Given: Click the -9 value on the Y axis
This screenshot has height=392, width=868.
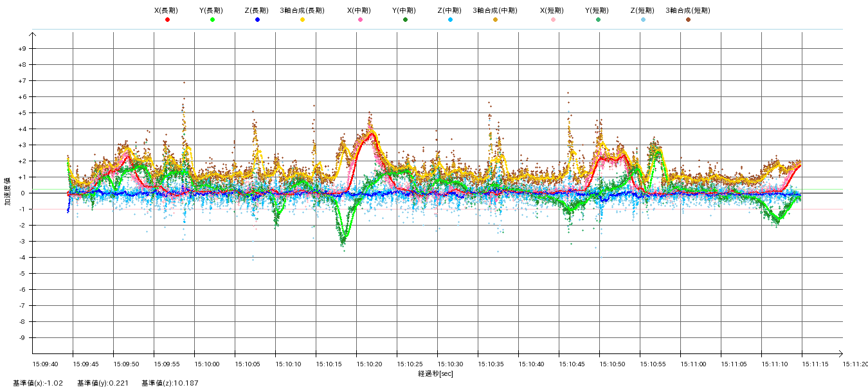Looking at the screenshot, I should coord(23,338).
